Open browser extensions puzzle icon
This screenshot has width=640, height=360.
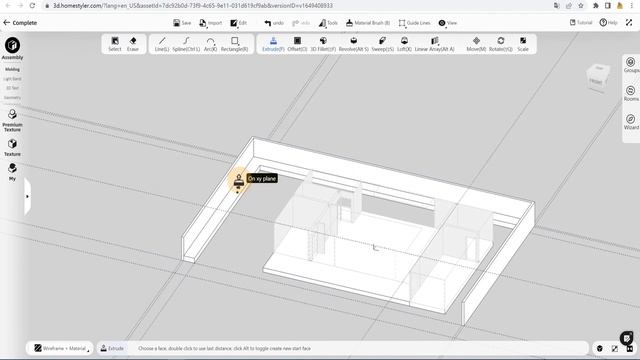tap(596, 6)
